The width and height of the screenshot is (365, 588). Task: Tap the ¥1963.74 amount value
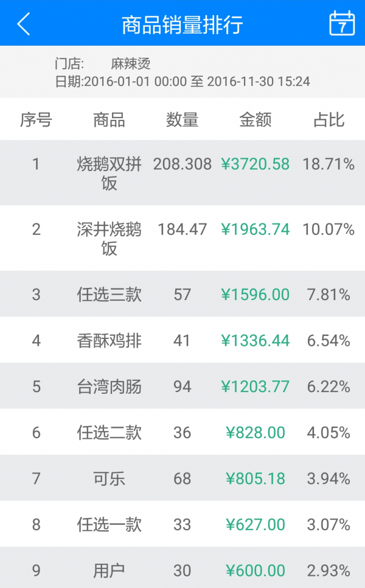255,229
